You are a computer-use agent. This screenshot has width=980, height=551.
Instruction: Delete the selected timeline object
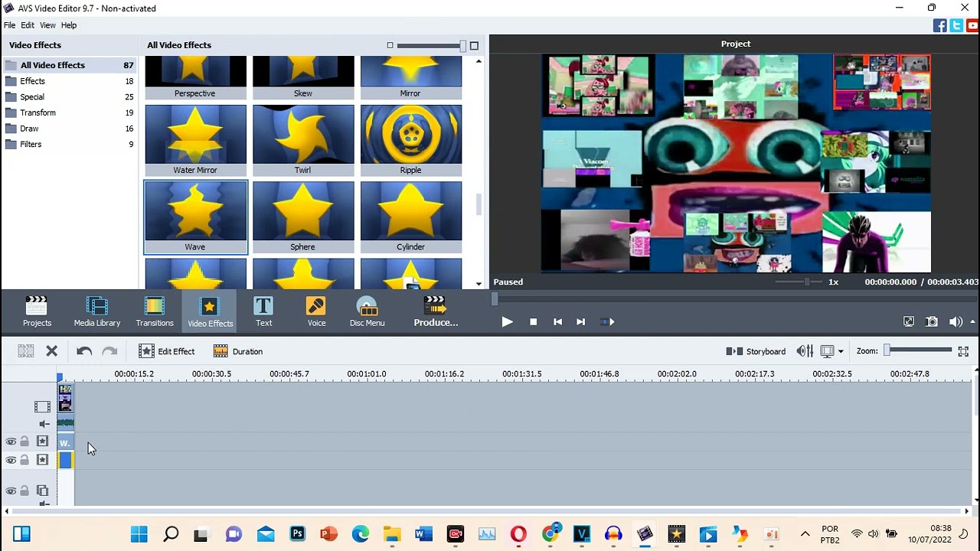pos(52,351)
